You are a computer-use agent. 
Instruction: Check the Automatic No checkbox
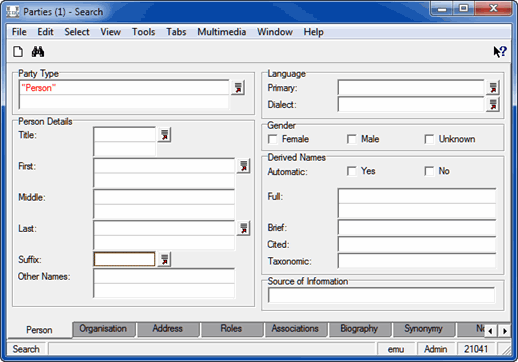429,171
